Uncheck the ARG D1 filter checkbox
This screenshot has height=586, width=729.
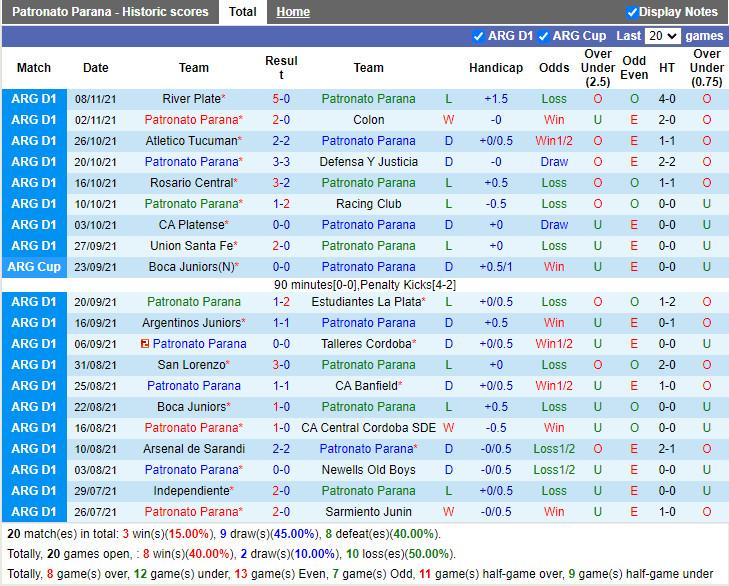pyautogui.click(x=478, y=36)
